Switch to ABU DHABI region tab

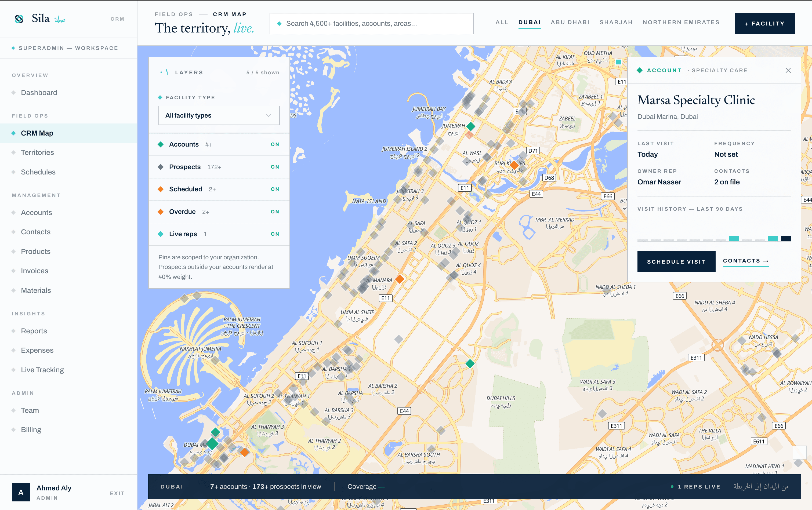pyautogui.click(x=570, y=22)
